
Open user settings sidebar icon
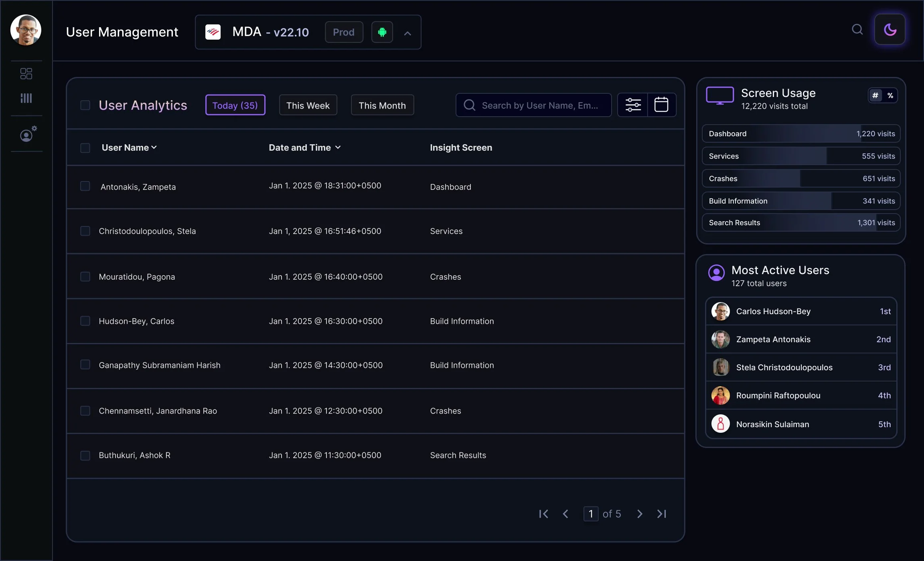click(27, 135)
